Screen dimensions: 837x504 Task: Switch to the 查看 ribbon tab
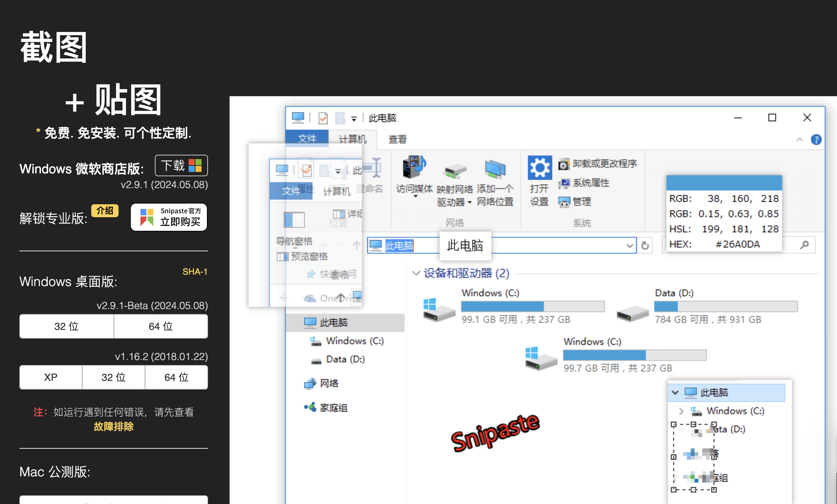[397, 139]
